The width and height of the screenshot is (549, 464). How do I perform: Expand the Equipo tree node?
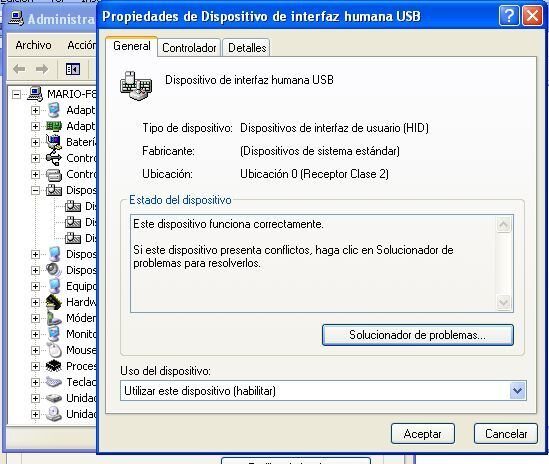pos(35,286)
